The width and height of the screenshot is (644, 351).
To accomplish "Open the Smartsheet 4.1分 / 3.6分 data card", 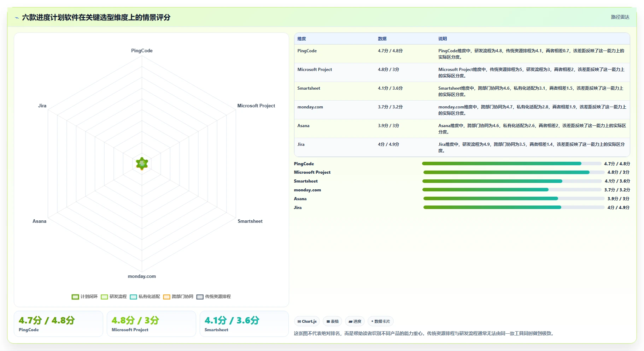I will click(x=244, y=324).
